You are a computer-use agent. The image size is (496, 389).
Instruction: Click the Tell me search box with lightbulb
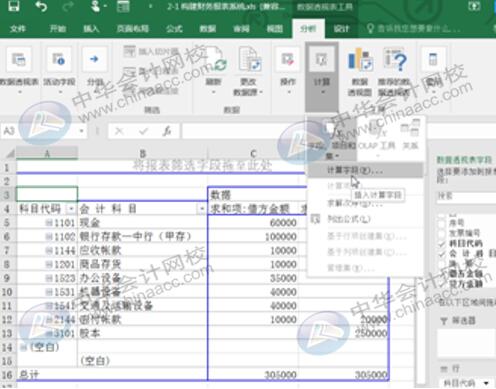point(414,29)
